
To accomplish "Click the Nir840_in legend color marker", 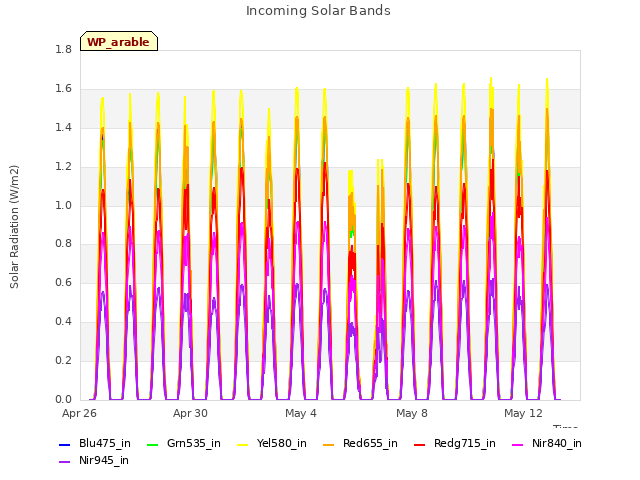I will click(x=518, y=444).
